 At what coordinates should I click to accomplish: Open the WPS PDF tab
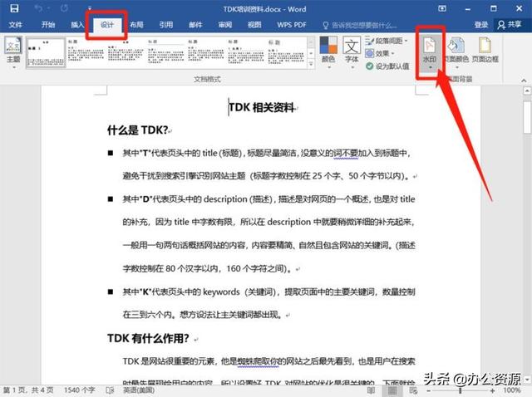[292, 25]
